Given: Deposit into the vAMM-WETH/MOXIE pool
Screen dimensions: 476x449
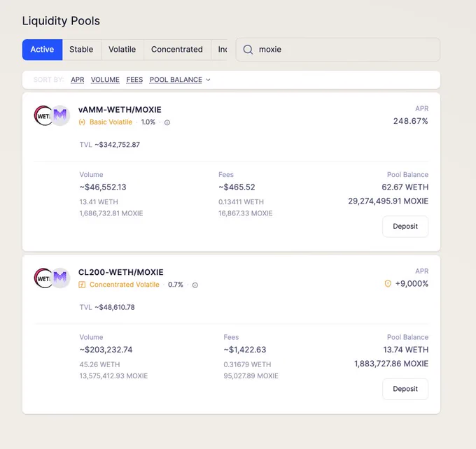Looking at the screenshot, I should 405,227.
